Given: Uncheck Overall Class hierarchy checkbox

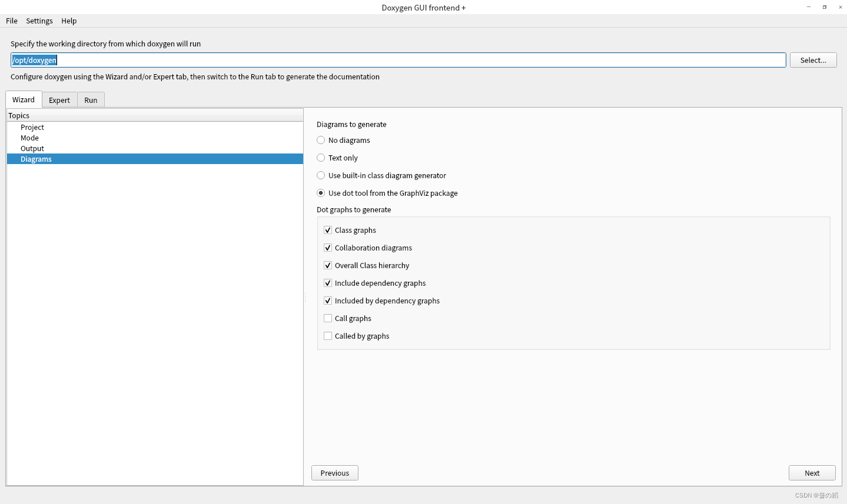Looking at the screenshot, I should 328,265.
